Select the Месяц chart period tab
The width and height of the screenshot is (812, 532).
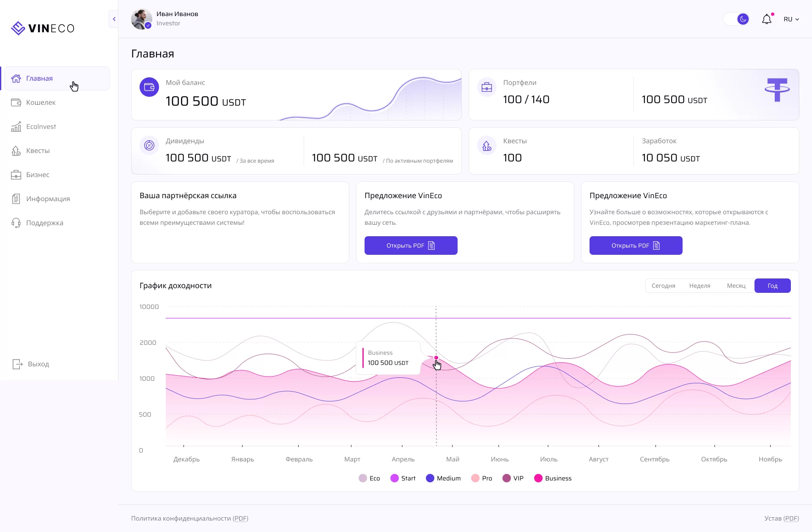click(x=736, y=286)
